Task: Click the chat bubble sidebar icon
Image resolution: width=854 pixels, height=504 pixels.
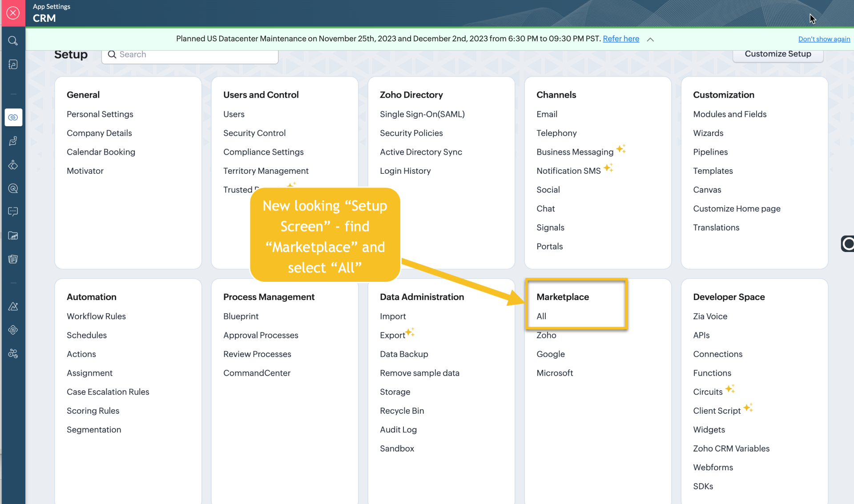Action: point(13,212)
